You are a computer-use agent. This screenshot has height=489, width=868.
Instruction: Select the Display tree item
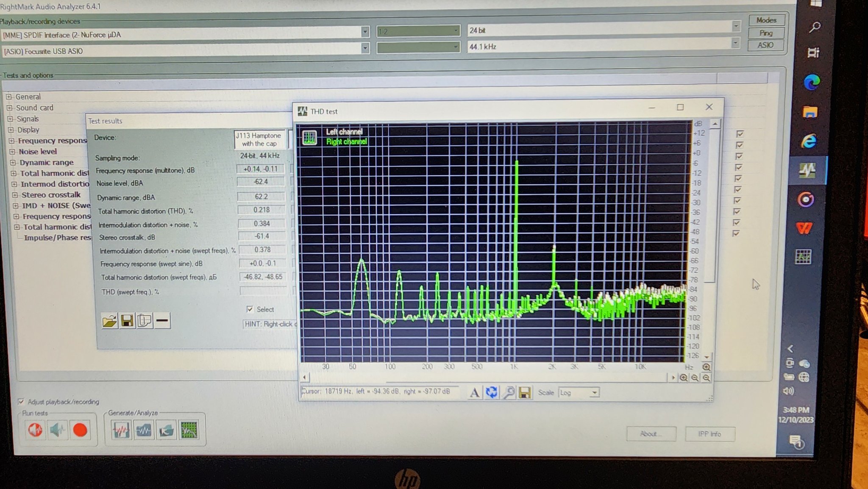coord(28,130)
